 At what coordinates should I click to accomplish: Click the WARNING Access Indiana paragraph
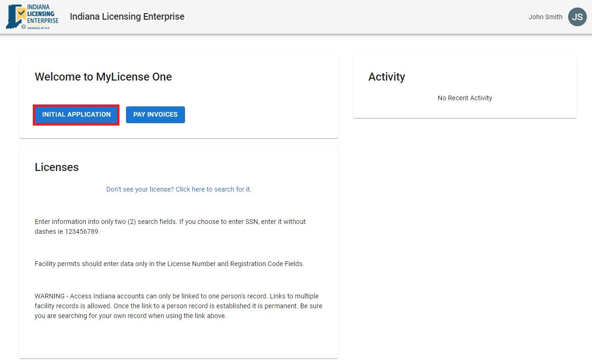178,306
